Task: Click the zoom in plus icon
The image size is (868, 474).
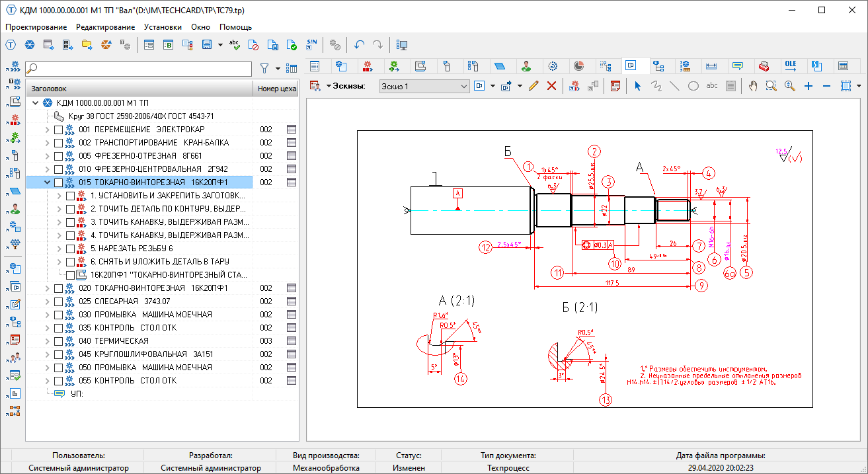Action: pos(808,86)
